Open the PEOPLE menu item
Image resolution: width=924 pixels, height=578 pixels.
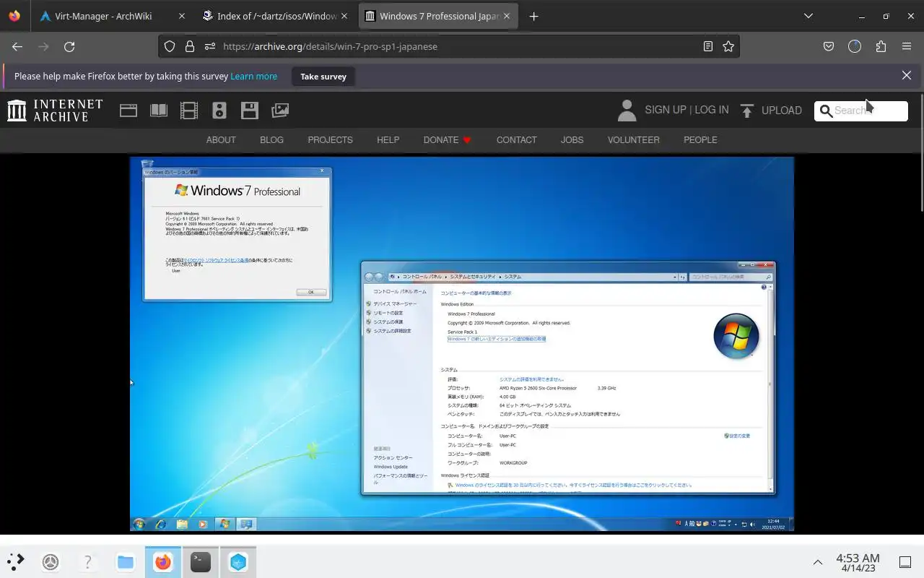[700, 139]
